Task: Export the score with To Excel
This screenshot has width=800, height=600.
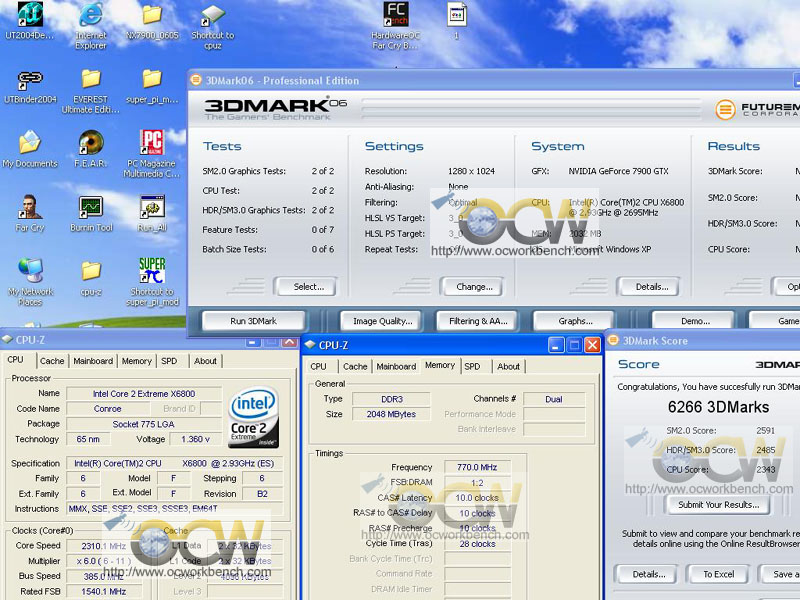Action: pos(718,574)
